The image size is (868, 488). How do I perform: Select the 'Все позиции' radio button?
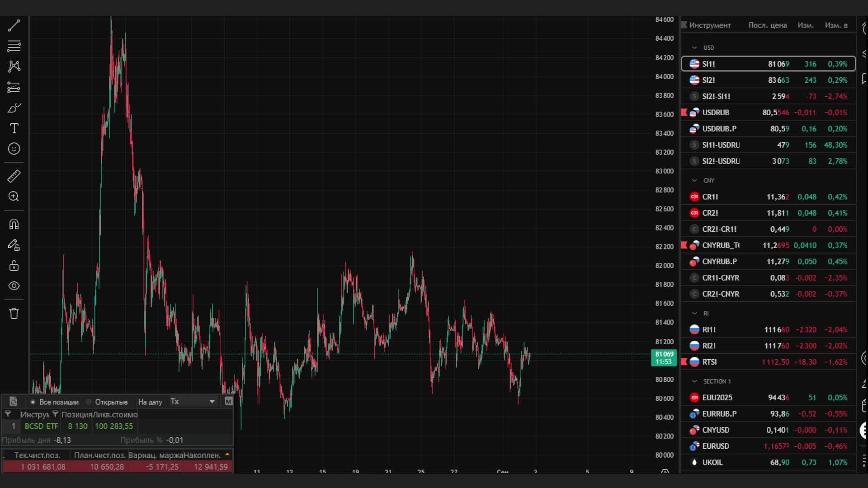[33, 402]
